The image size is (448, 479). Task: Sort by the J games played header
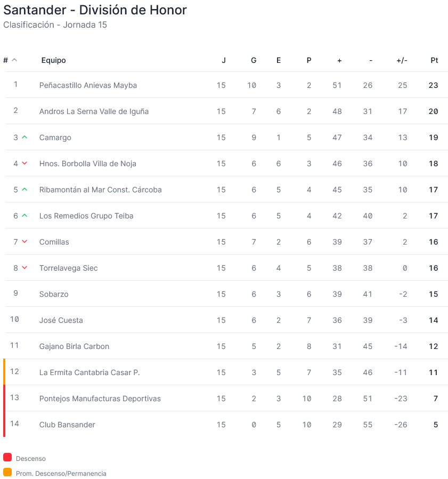coord(224,61)
